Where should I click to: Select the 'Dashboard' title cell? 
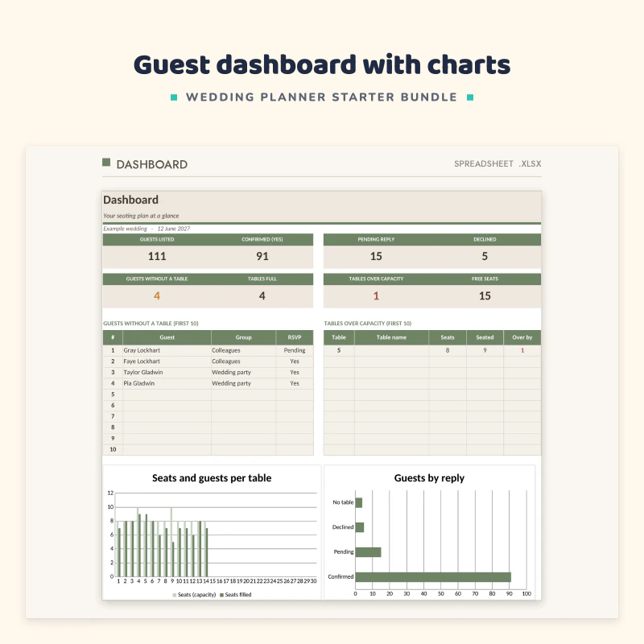pyautogui.click(x=130, y=200)
